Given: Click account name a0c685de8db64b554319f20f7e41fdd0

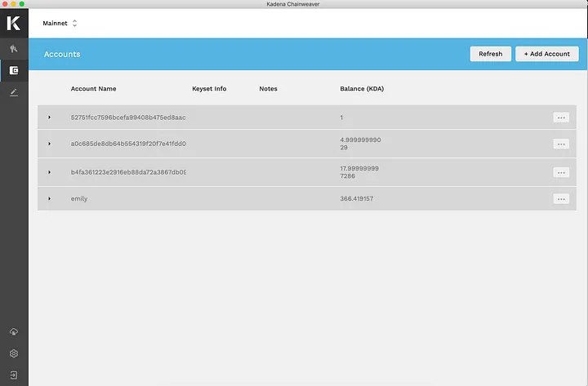Looking at the screenshot, I should tap(128, 144).
